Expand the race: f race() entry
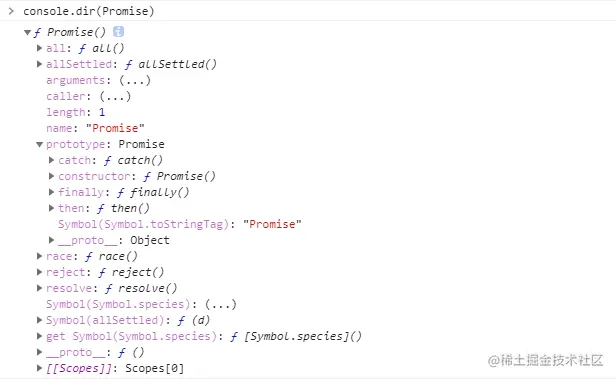The width and height of the screenshot is (616, 380). point(39,256)
